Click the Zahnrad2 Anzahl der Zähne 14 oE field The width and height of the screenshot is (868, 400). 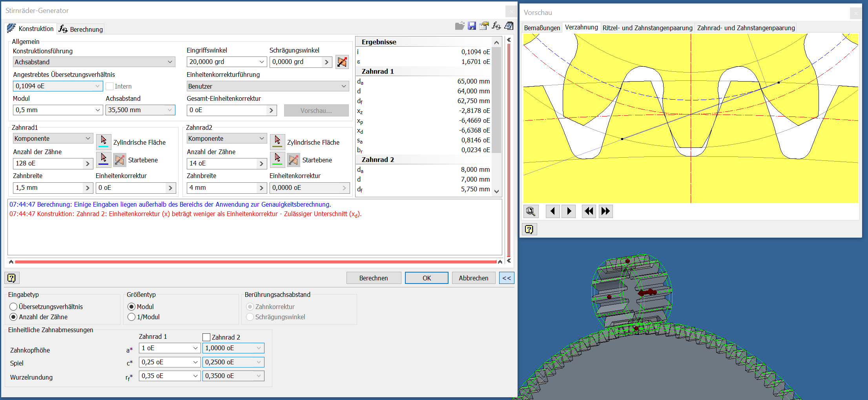pos(227,164)
